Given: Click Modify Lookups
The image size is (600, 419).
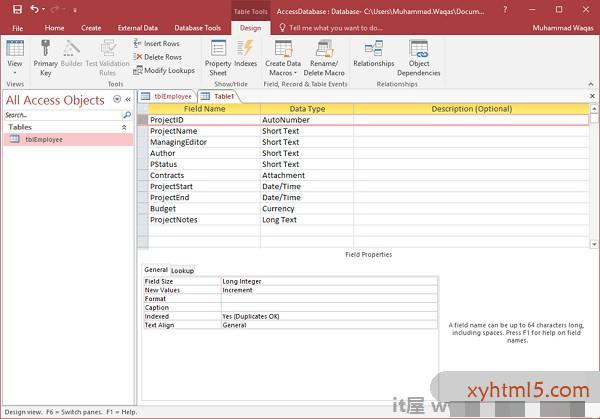Looking at the screenshot, I should pos(164,70).
